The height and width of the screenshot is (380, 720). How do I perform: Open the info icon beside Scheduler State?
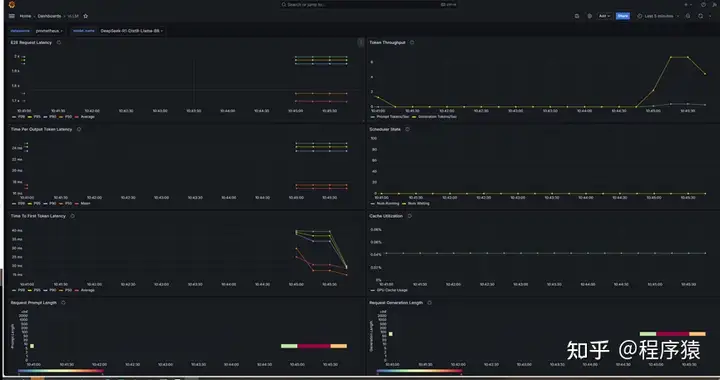coord(407,129)
